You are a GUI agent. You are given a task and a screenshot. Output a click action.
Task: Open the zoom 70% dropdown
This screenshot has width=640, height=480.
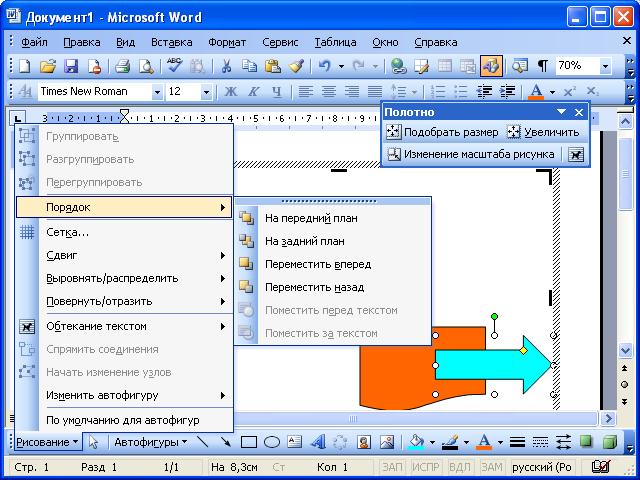[605, 66]
